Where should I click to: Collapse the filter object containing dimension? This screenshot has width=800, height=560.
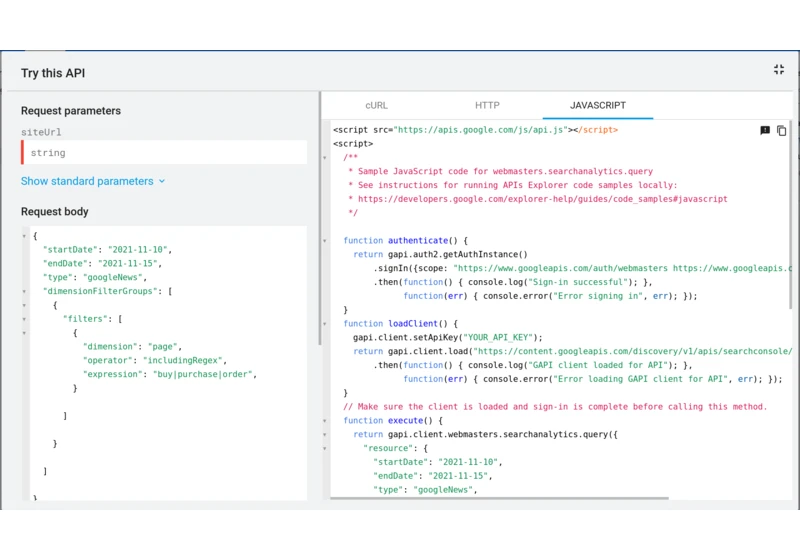pyautogui.click(x=24, y=333)
